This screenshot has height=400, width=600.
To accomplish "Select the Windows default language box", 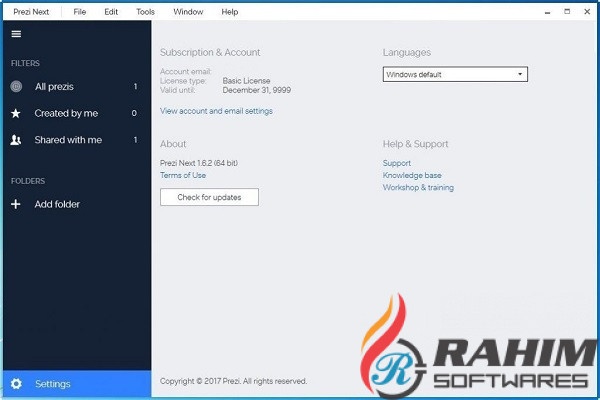I will point(455,74).
